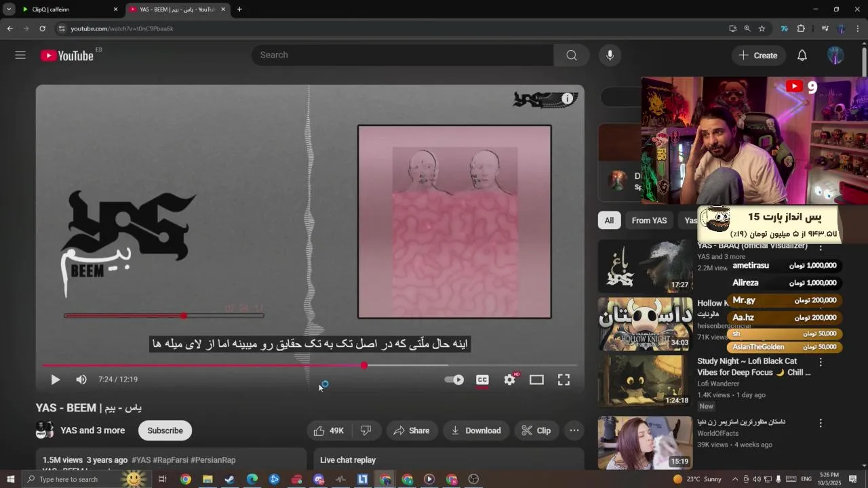Seek using the red progress bar handle
Viewport: 868px width, 488px height.
click(364, 365)
